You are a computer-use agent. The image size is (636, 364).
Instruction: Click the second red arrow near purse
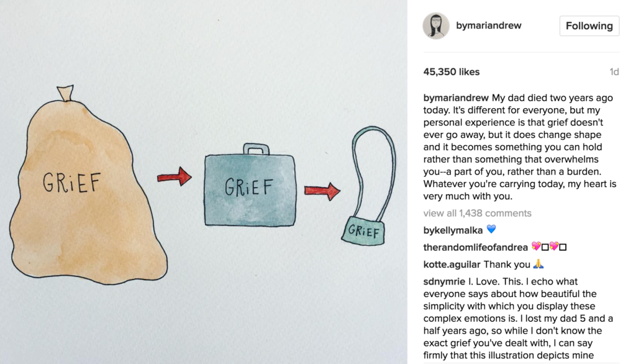coord(322,191)
